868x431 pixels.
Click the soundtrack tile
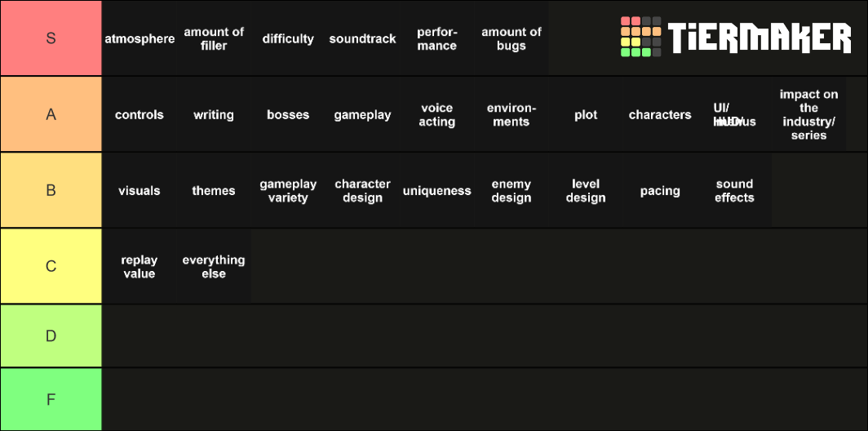coord(362,38)
